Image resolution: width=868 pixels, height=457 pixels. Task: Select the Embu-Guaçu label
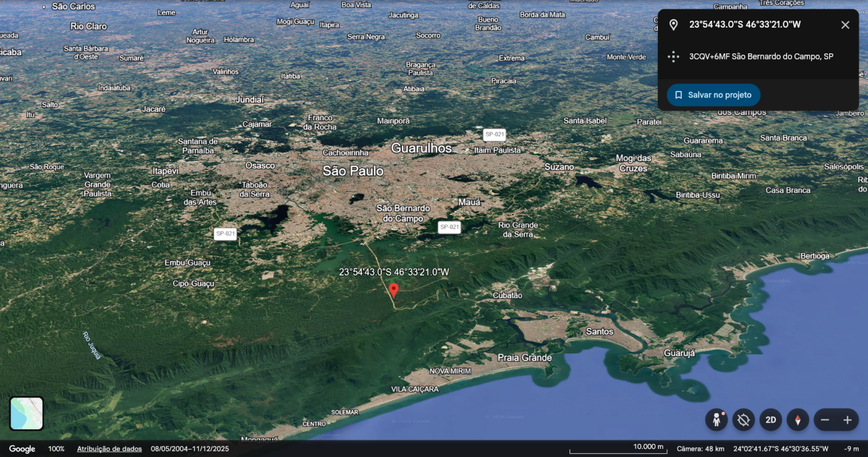point(188,262)
